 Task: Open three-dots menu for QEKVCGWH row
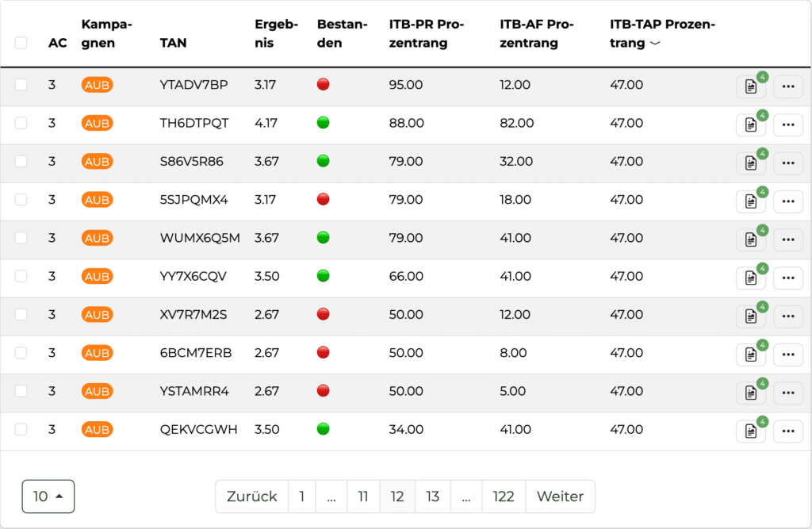pos(788,431)
